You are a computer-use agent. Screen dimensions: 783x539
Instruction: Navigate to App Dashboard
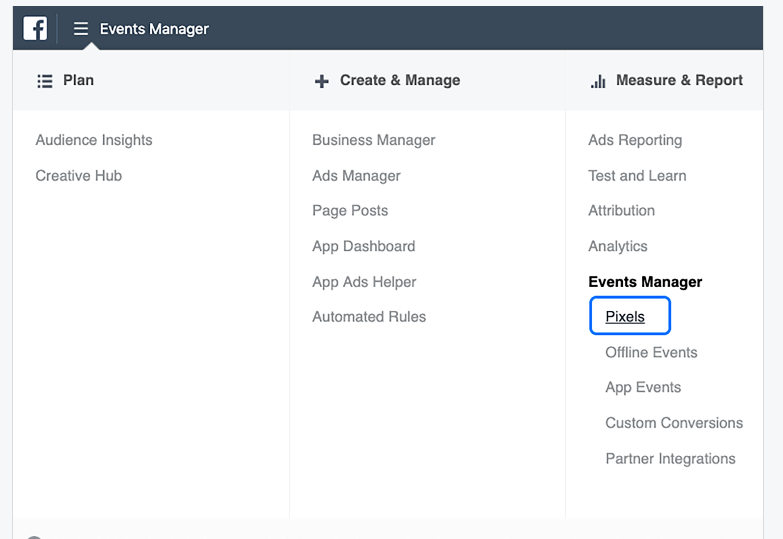coord(364,246)
